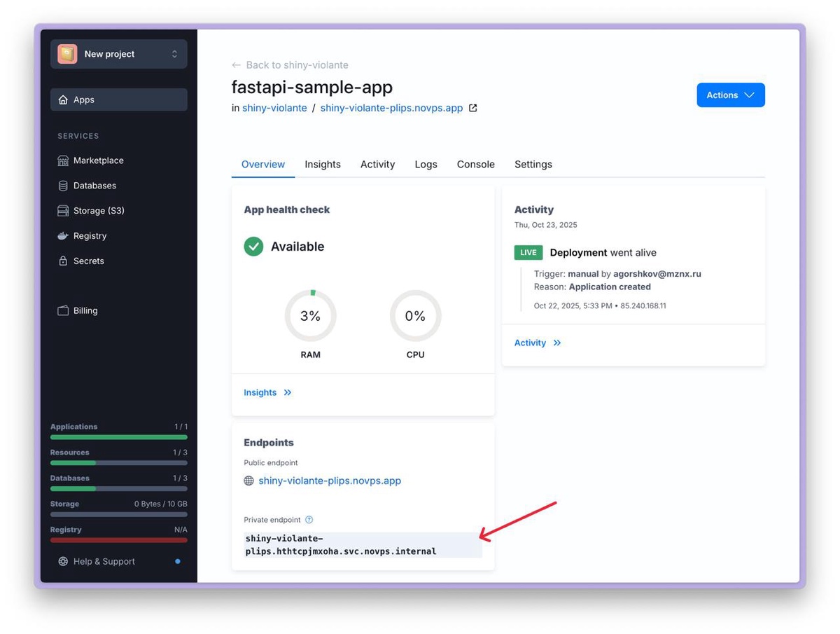Click the Secrets padlock icon

point(63,261)
